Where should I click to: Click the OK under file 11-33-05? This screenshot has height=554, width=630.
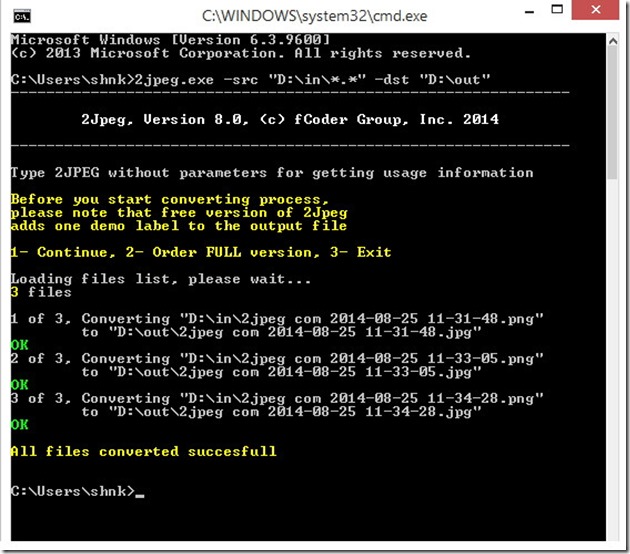(19, 385)
